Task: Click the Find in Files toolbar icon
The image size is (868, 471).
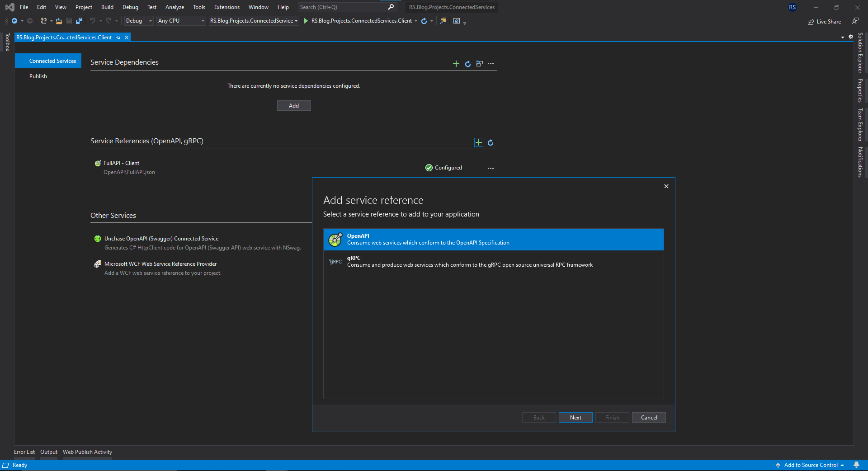Action: pos(443,21)
